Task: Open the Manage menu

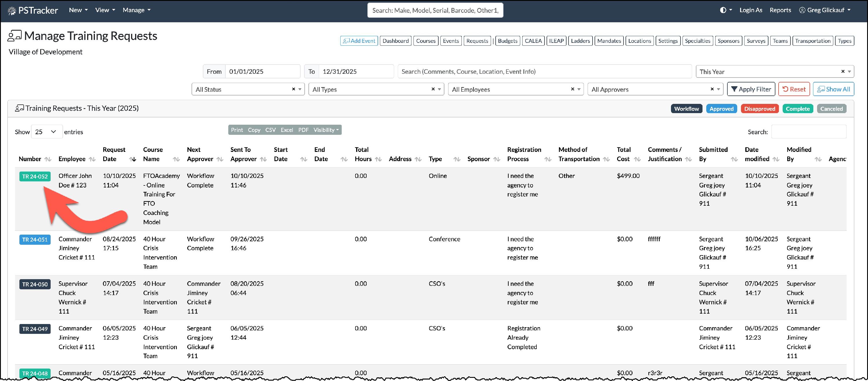Action: tap(137, 10)
